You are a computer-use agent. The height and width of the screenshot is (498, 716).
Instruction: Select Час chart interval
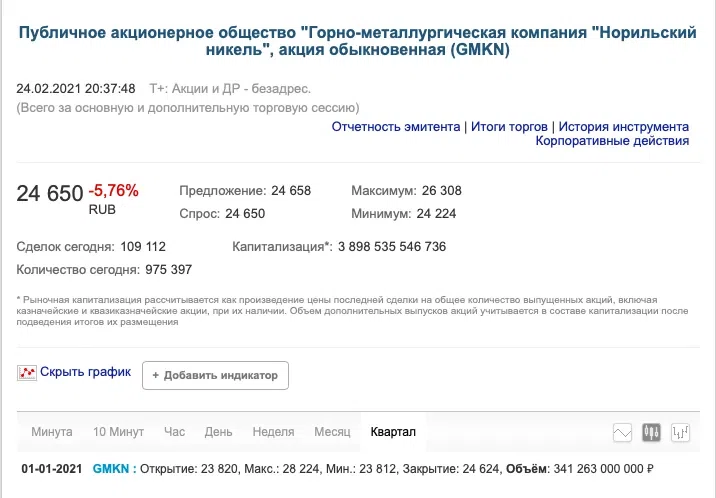(x=175, y=432)
